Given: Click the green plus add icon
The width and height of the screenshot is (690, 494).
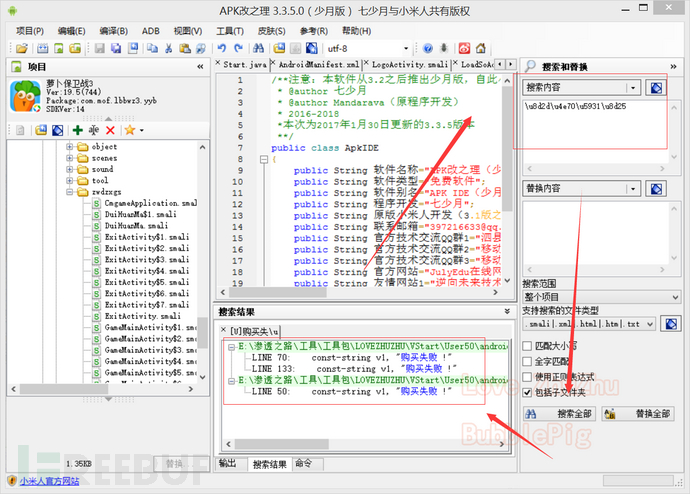Looking at the screenshot, I should tap(78, 130).
